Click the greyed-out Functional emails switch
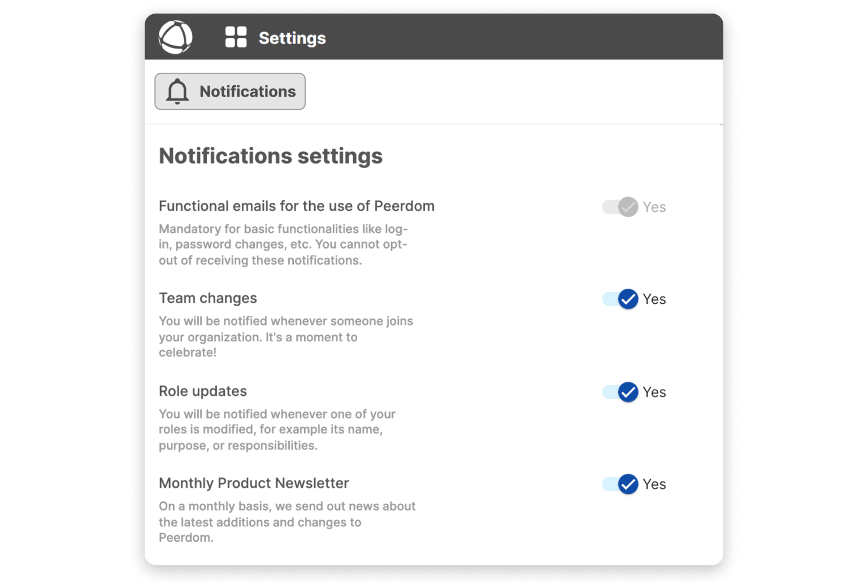Image resolution: width=868 pixels, height=588 pixels. [x=620, y=207]
